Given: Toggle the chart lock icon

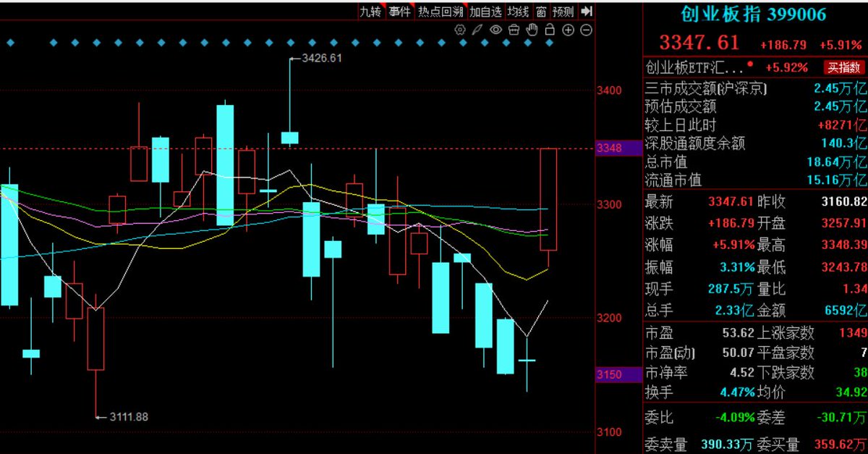Looking at the screenshot, I should coord(550,30).
